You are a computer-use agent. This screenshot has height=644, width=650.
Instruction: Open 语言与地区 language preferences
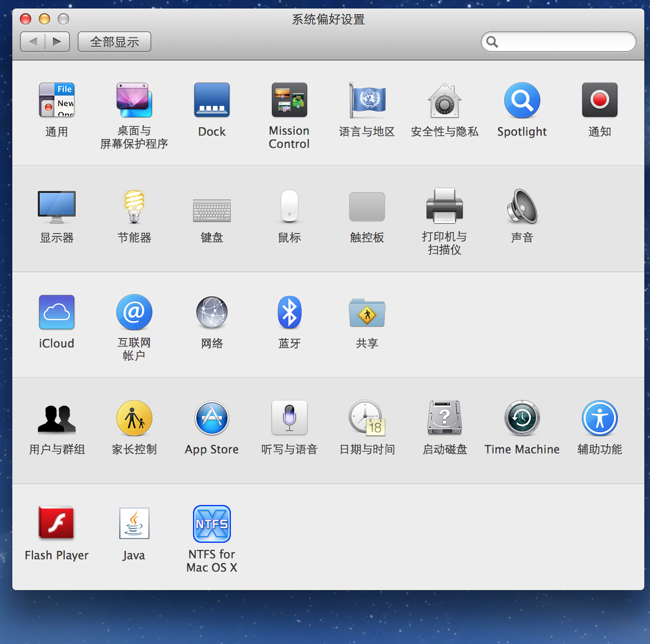pos(367,100)
